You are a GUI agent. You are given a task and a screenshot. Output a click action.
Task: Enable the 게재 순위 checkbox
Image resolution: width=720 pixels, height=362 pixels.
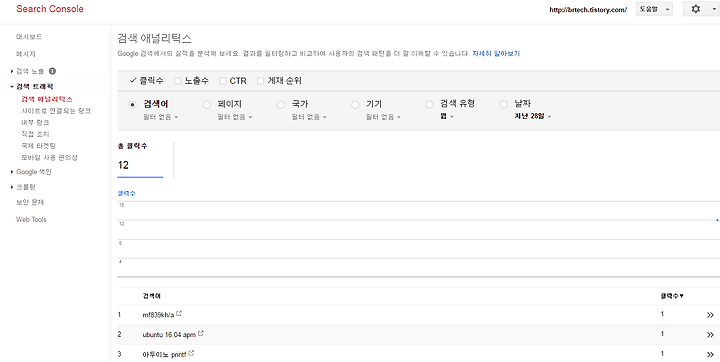[260, 81]
